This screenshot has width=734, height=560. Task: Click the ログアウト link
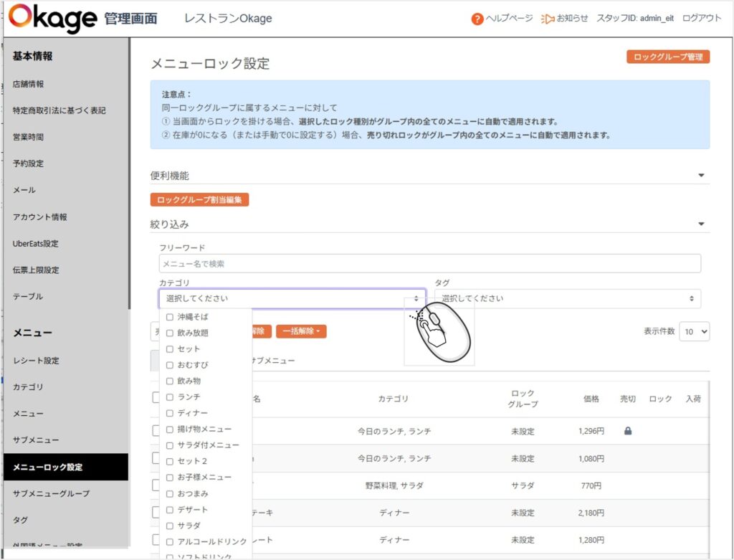(x=702, y=19)
